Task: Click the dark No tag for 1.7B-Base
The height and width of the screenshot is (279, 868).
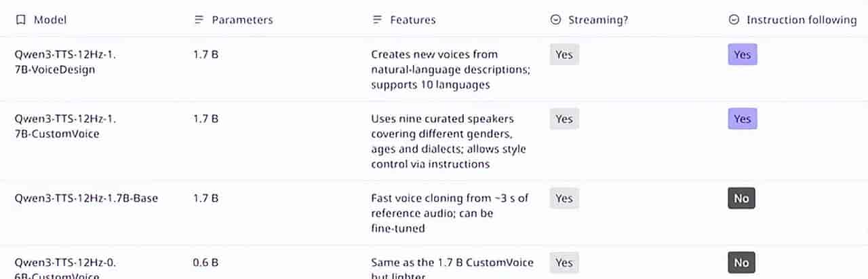Action: (741, 198)
